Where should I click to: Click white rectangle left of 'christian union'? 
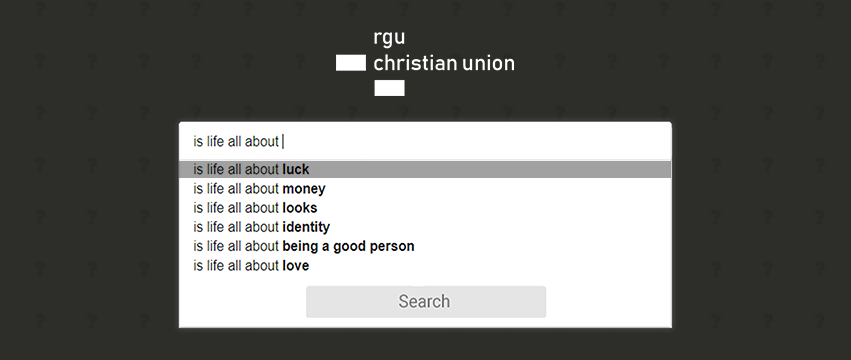[x=351, y=63]
